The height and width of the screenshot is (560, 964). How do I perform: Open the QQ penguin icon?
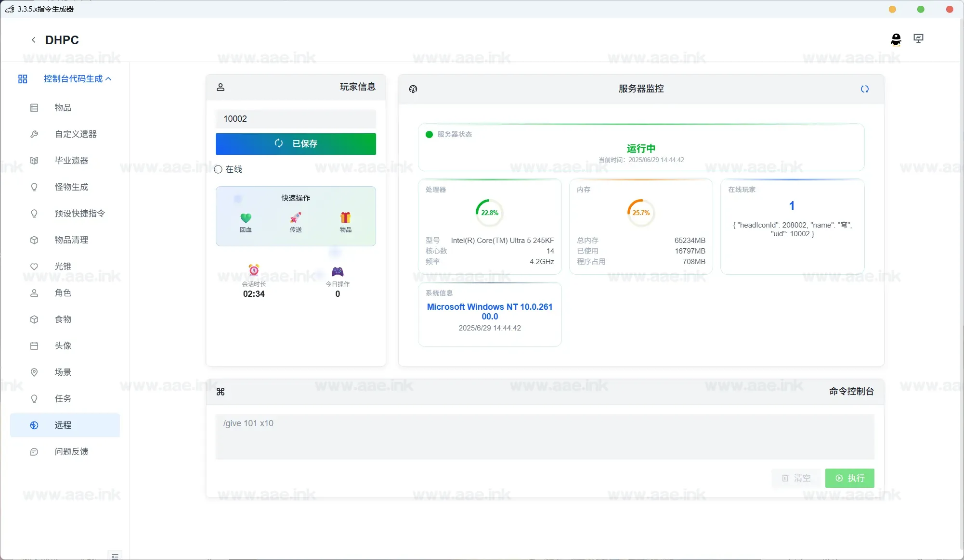[x=896, y=39]
